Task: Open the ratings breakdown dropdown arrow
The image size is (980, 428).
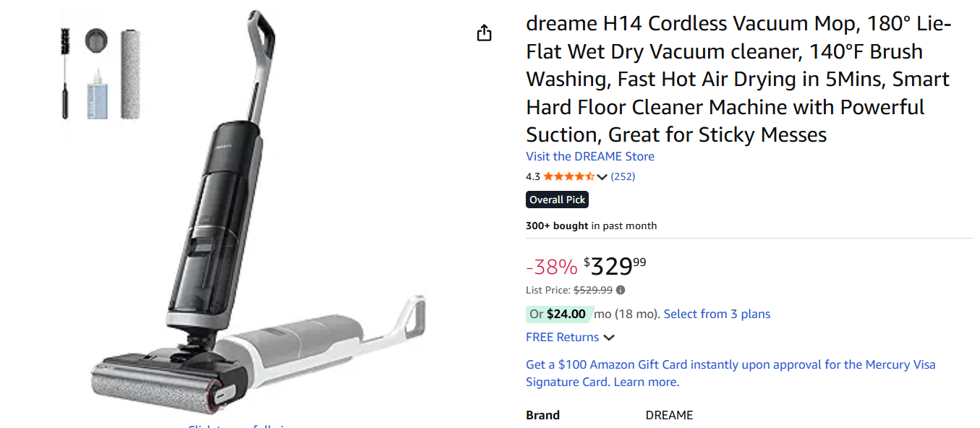Action: (x=602, y=177)
